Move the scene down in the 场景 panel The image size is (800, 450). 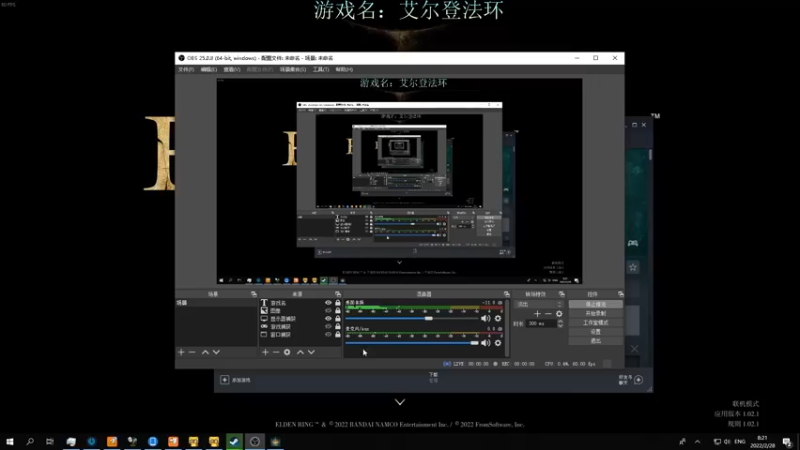pyautogui.click(x=216, y=352)
